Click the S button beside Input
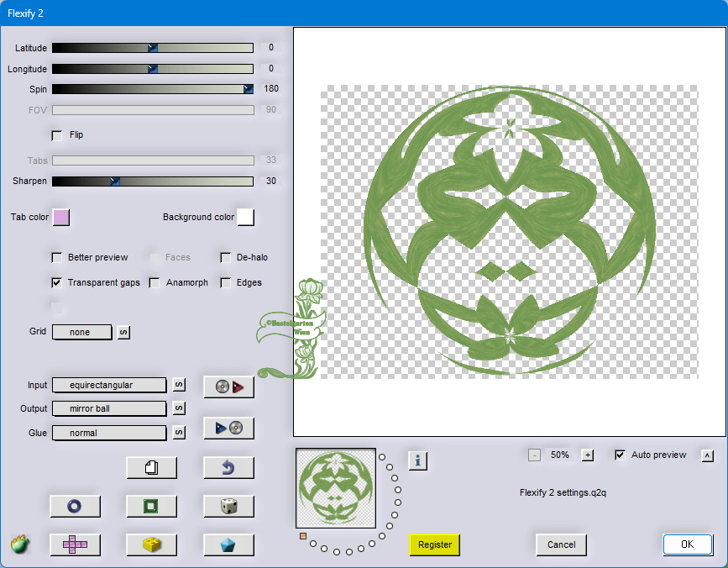728x568 pixels. (179, 385)
